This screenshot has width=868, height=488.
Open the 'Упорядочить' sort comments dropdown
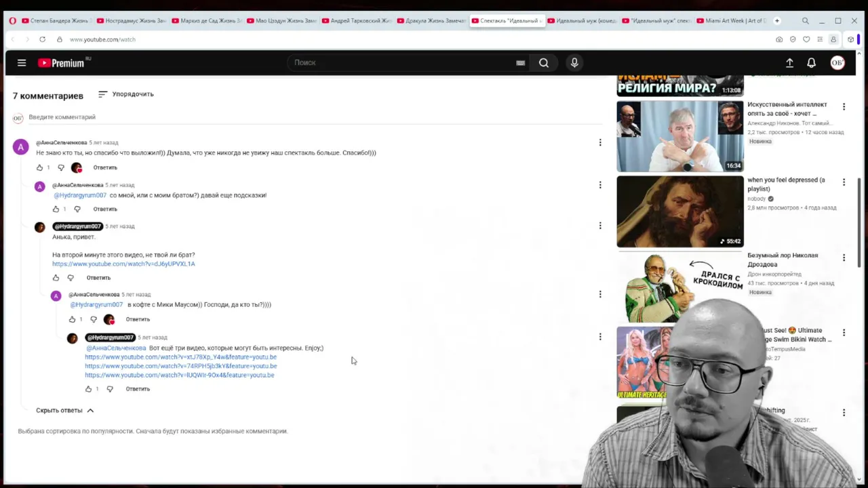tap(126, 94)
